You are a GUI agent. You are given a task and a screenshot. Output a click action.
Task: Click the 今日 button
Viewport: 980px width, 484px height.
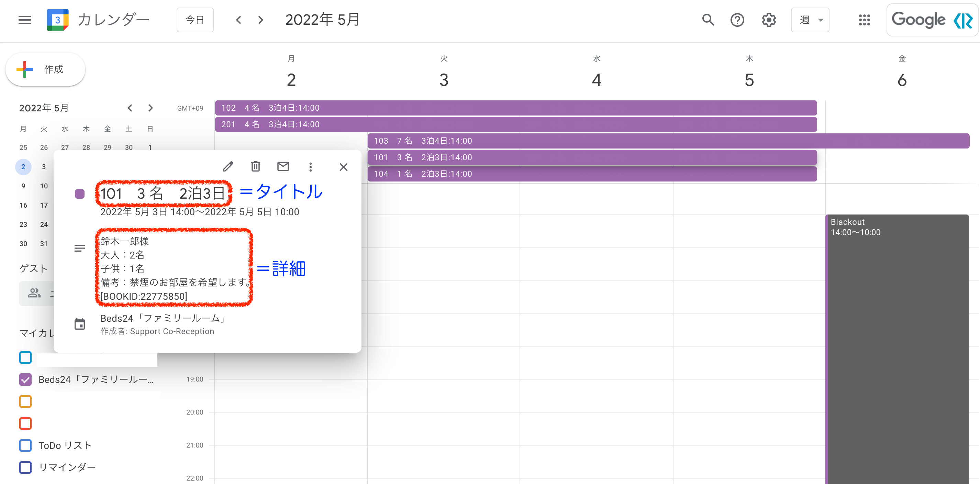click(195, 20)
